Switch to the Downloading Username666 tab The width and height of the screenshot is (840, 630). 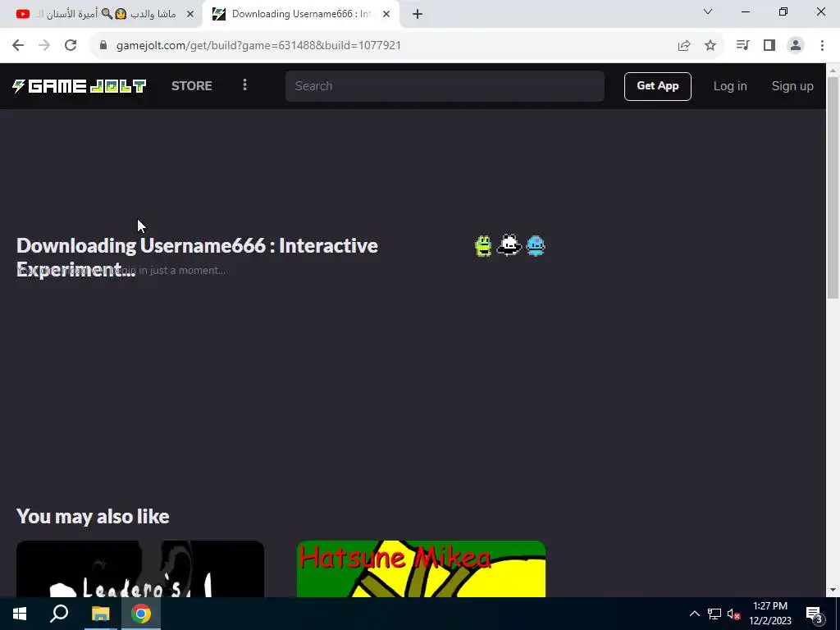pyautogui.click(x=300, y=14)
